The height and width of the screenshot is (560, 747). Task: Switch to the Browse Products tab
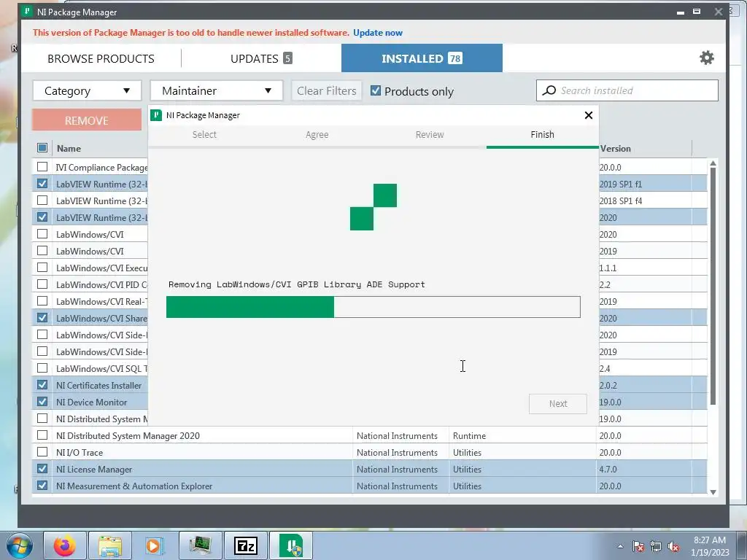[x=101, y=58]
